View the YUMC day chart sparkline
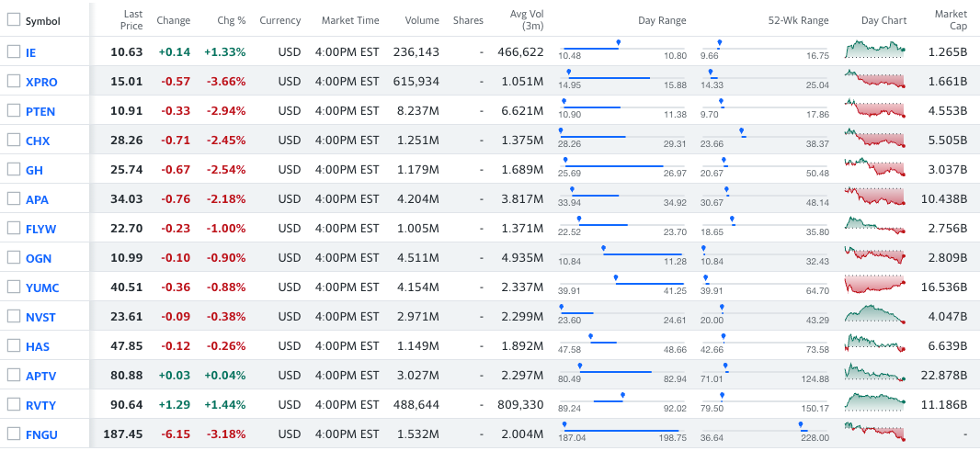Image resolution: width=980 pixels, height=462 pixels. click(x=874, y=284)
